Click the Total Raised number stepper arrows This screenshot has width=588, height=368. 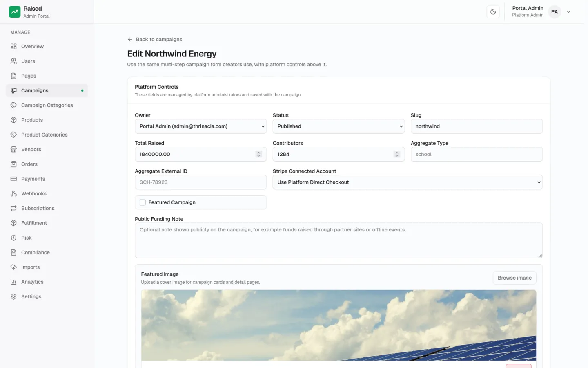coord(258,154)
